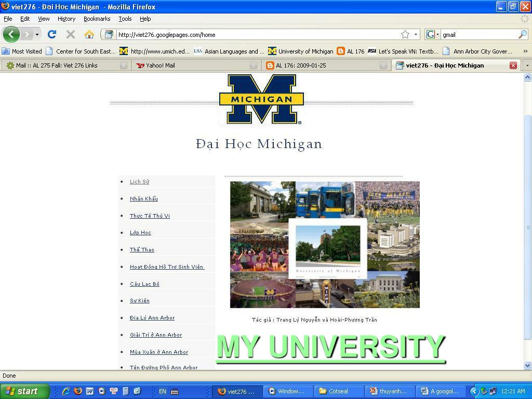Open http://www.umich.ed... bookmark
Viewport: 532px width, 399px height.
[155, 51]
